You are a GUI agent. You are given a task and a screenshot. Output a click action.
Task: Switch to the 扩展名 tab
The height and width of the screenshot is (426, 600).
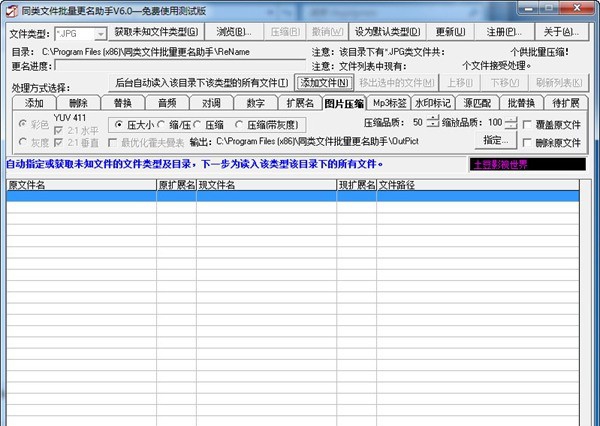point(300,103)
